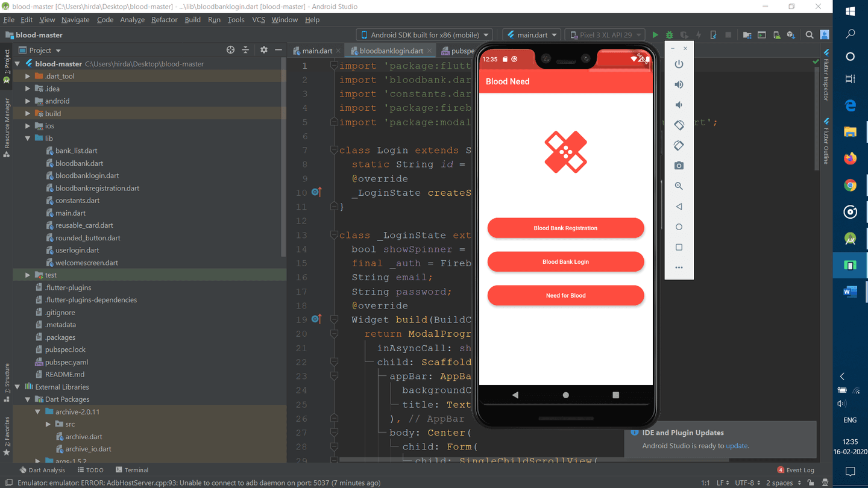Screen dimensions: 868x488
Task: Open pubspec.yaml in project tree
Action: [x=66, y=362]
